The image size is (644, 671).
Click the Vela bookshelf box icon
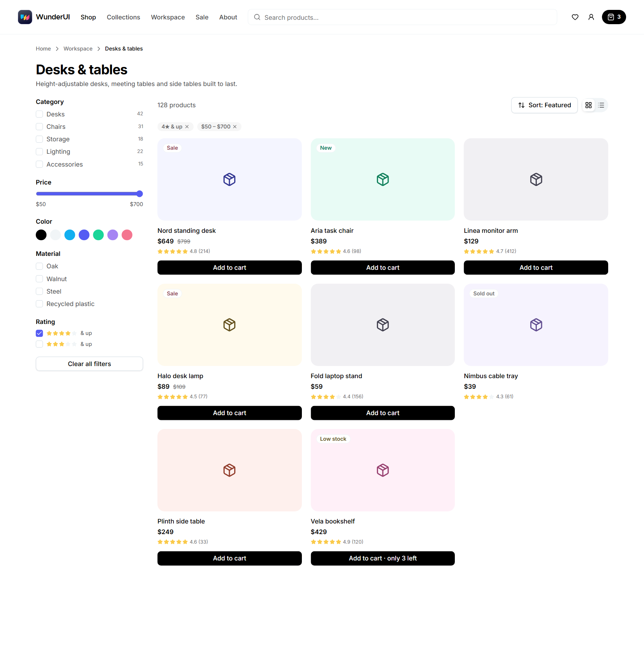pyautogui.click(x=383, y=470)
